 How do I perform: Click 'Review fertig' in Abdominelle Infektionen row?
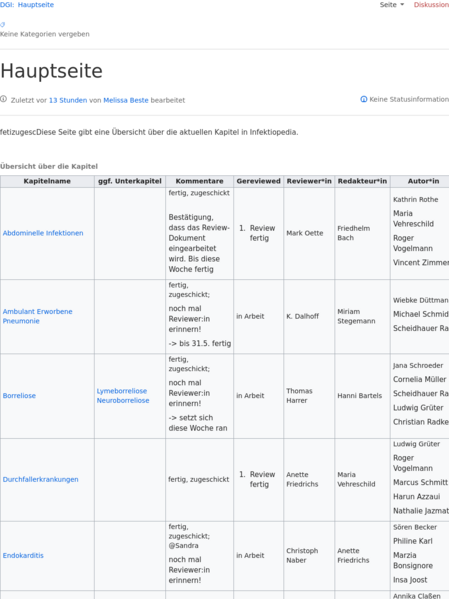262,233
